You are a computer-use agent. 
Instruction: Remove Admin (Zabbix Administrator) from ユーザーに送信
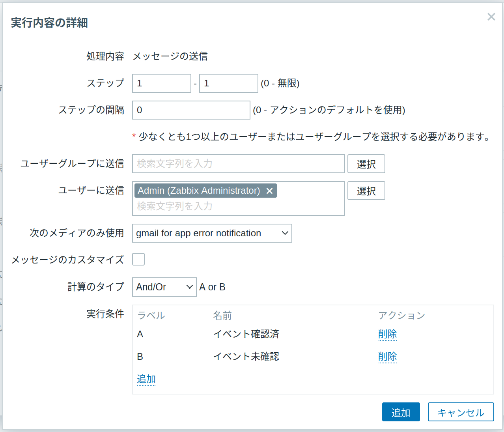(270, 191)
